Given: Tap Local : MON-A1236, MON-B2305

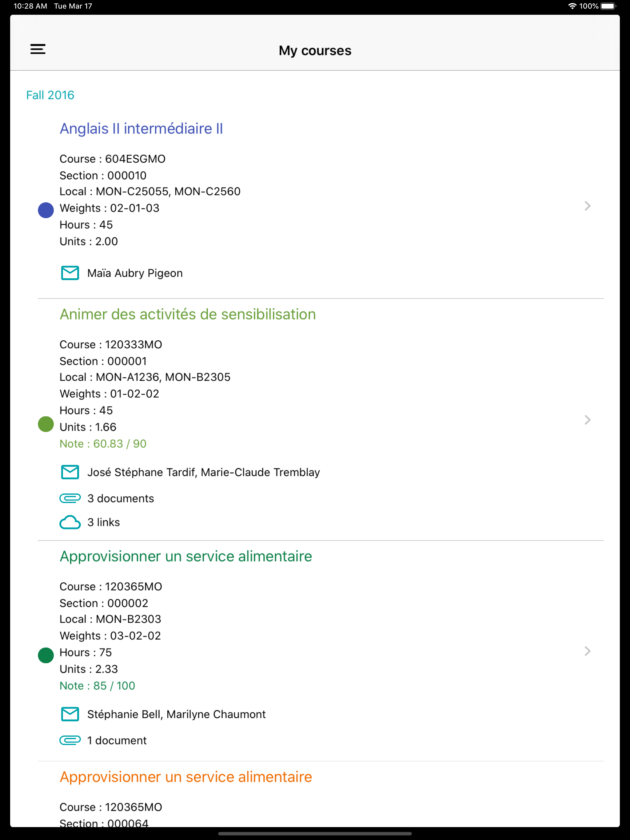Looking at the screenshot, I should pos(145,377).
